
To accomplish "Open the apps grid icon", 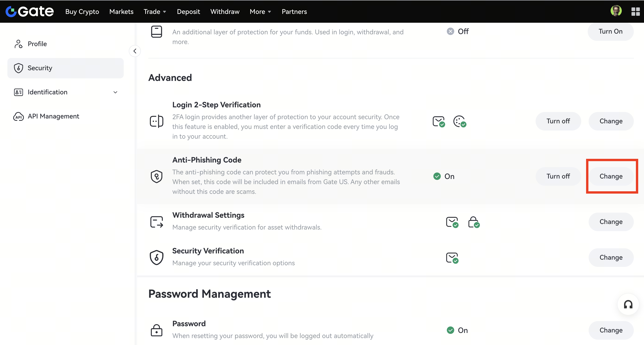I will 635,12.
